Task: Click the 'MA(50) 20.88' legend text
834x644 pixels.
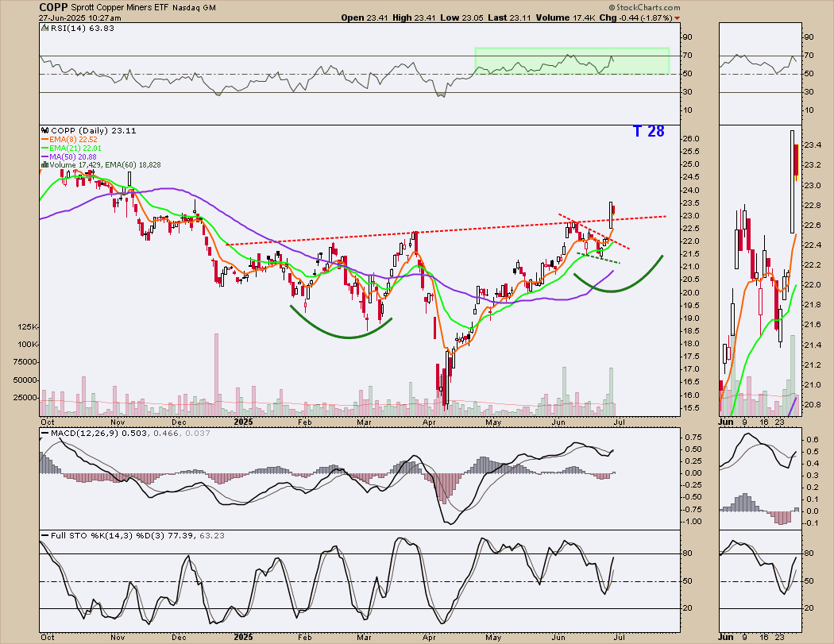Action: click(73, 157)
